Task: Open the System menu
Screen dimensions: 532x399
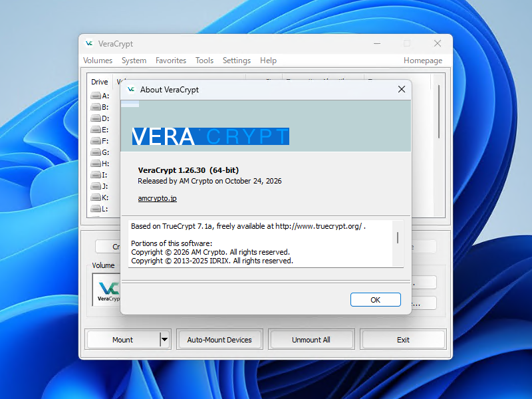Action: coord(134,61)
